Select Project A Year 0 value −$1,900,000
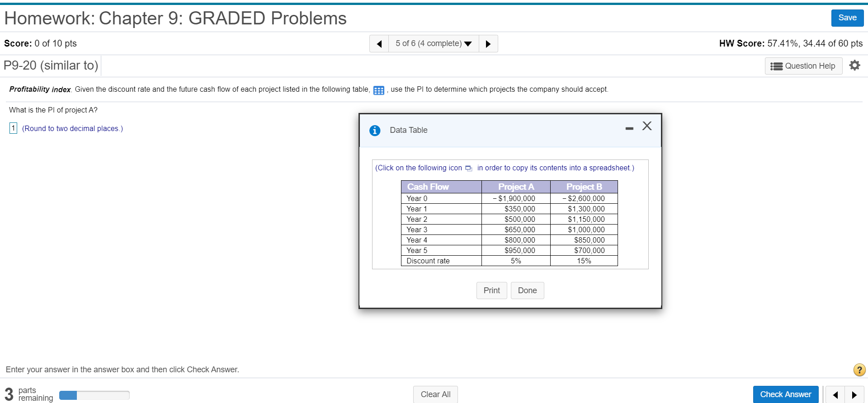This screenshot has height=403, width=868. click(514, 198)
